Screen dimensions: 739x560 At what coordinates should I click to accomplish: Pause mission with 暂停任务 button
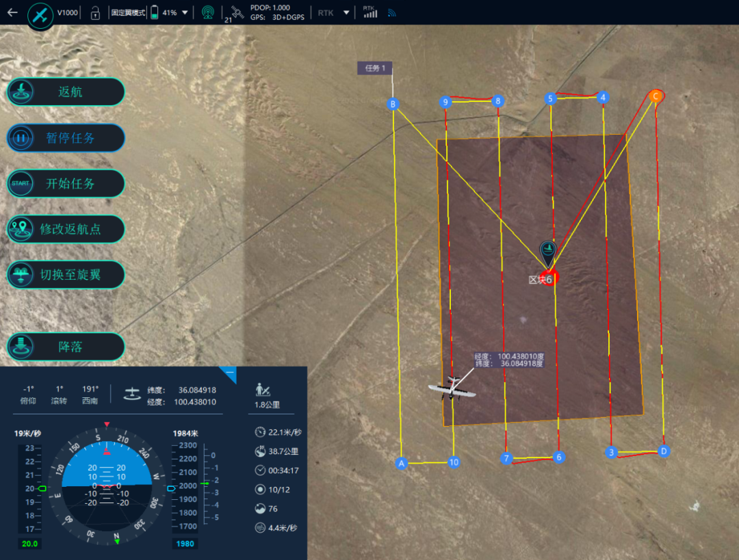66,137
